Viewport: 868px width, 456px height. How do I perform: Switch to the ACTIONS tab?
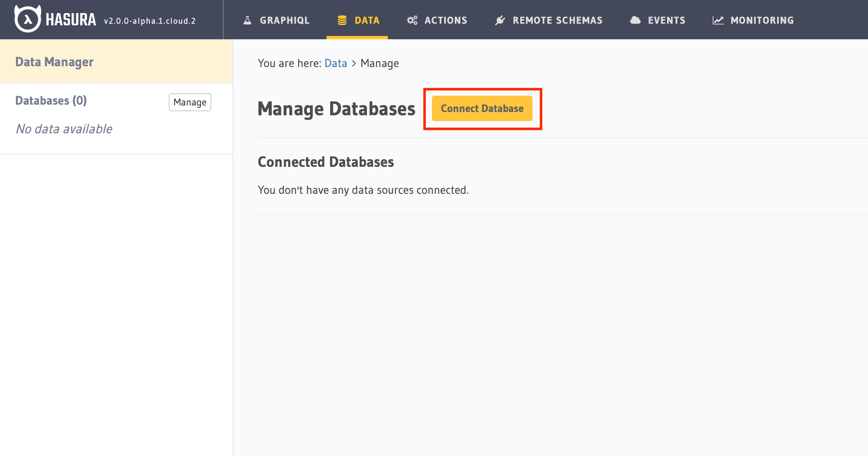click(x=445, y=20)
